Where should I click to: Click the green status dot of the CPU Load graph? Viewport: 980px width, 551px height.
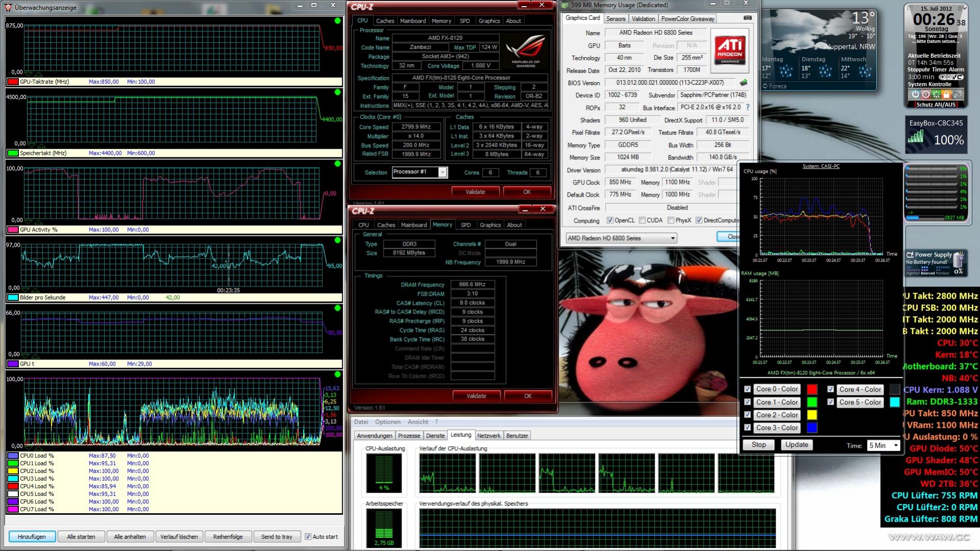(x=338, y=374)
